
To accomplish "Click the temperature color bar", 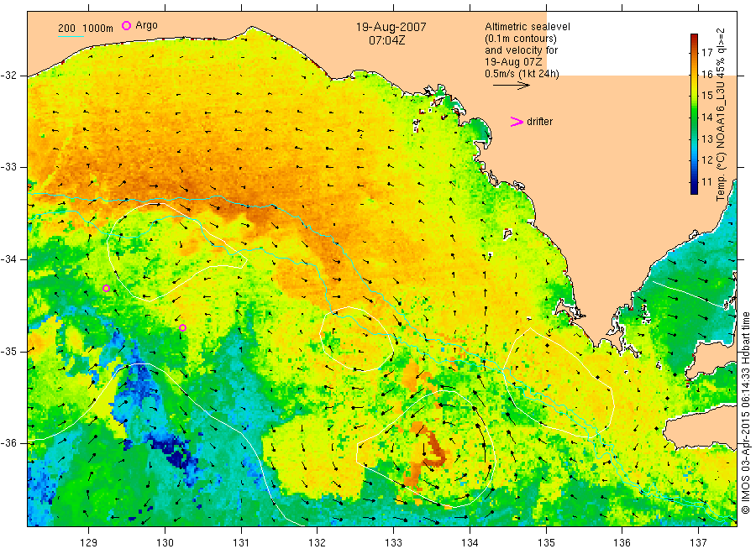I will (694, 114).
